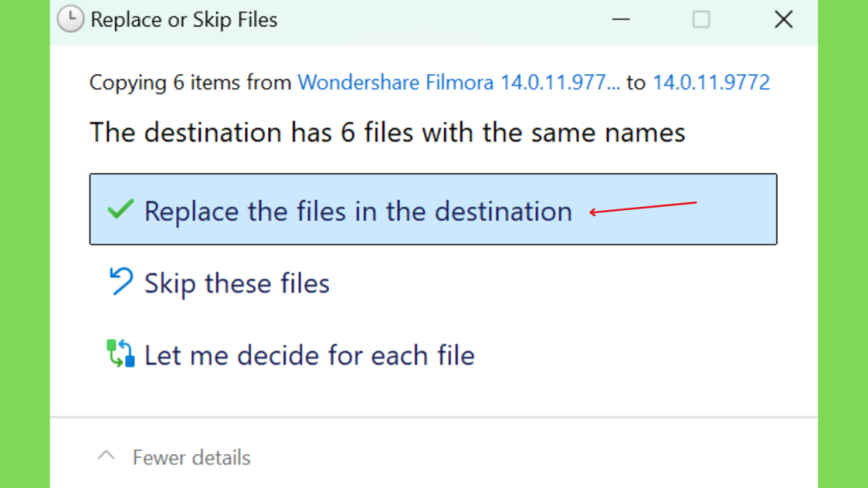Click the Replace or Skip Files window title
The height and width of the screenshot is (488, 868).
point(184,20)
